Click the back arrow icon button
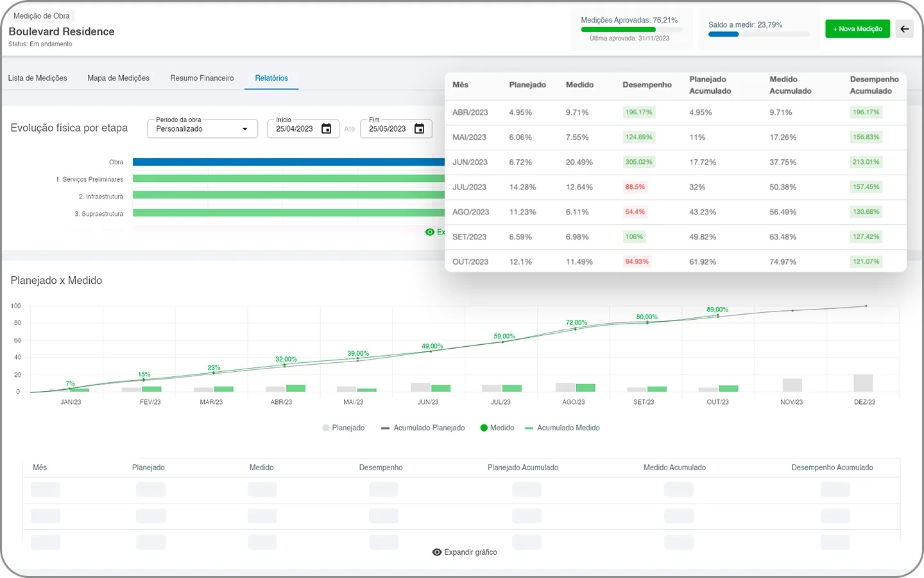The width and height of the screenshot is (924, 578). 904,29
